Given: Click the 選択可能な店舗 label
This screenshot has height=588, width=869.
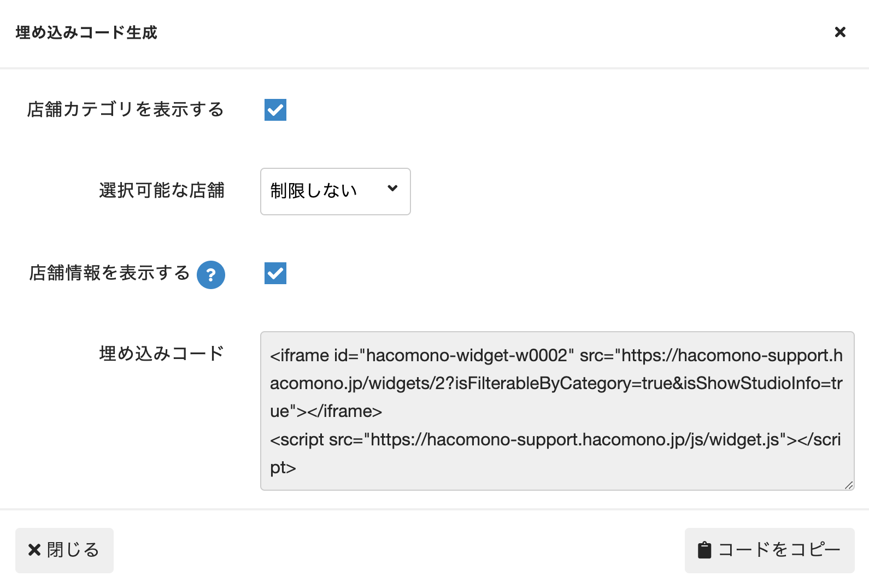Looking at the screenshot, I should [x=162, y=191].
